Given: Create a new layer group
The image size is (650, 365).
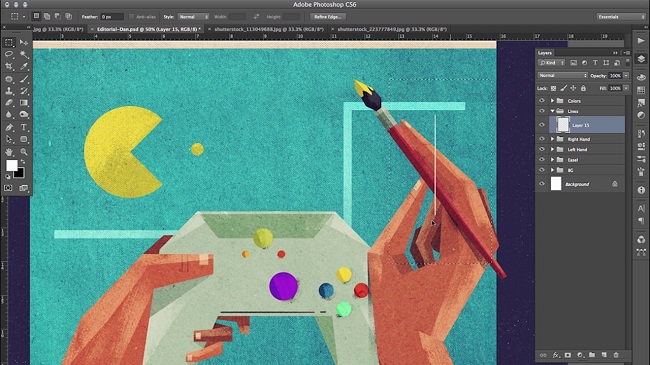Looking at the screenshot, I should [592, 355].
